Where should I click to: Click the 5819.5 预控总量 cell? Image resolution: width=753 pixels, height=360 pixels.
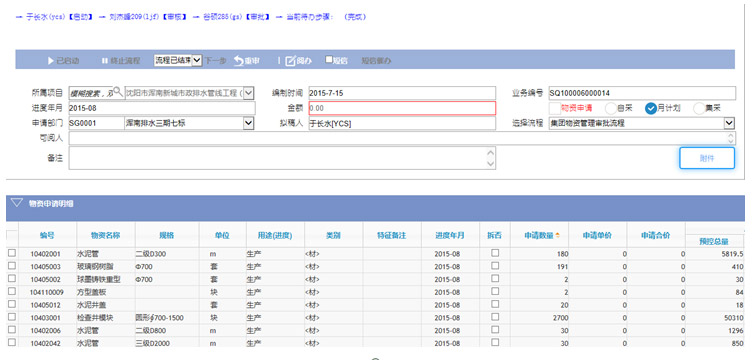[715, 253]
